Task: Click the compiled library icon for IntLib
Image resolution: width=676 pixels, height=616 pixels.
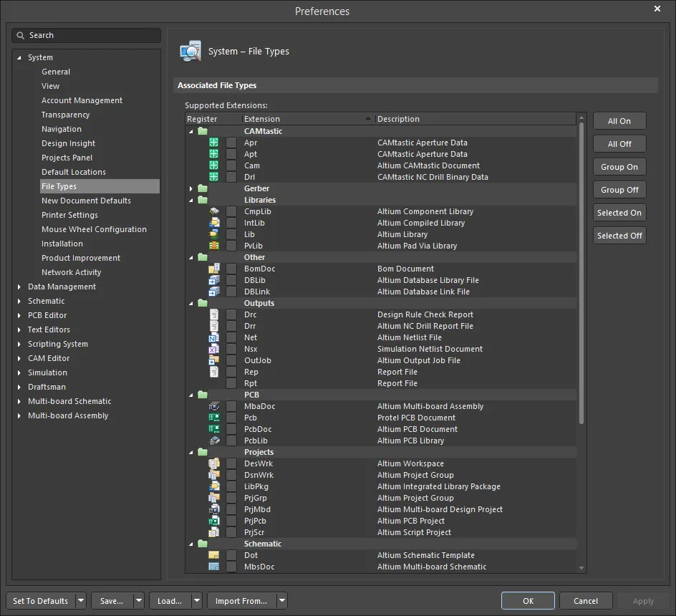Action: coord(214,223)
